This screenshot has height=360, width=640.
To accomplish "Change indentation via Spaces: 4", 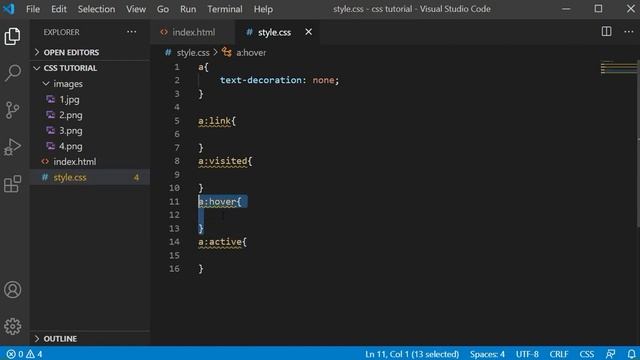I will click(x=487, y=354).
